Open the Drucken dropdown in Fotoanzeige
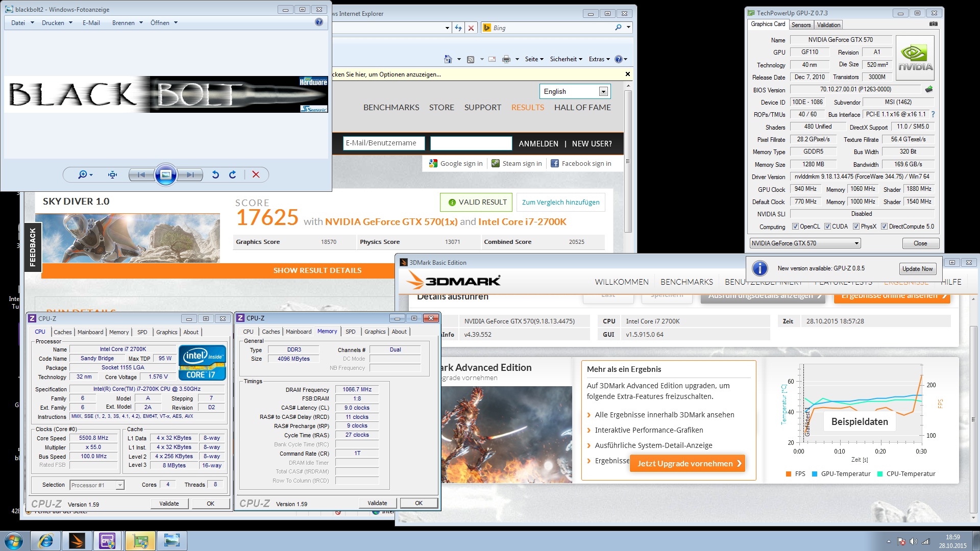980x551 pixels. coord(57,23)
